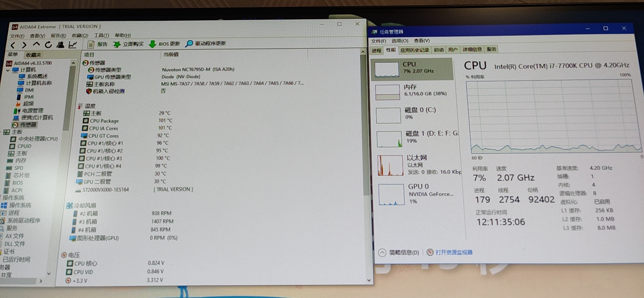Select 超频 overclock tree item

pos(24,104)
